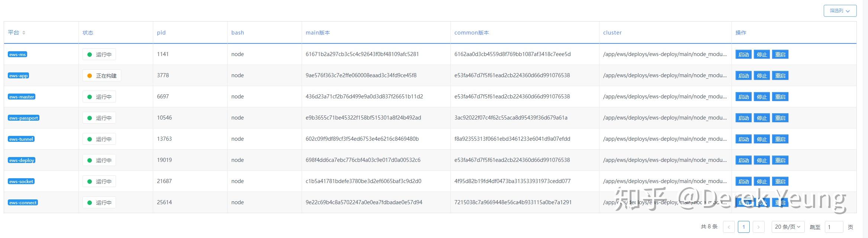Start ews-tunnel with 启动 button
The width and height of the screenshot is (868, 238).
click(743, 139)
